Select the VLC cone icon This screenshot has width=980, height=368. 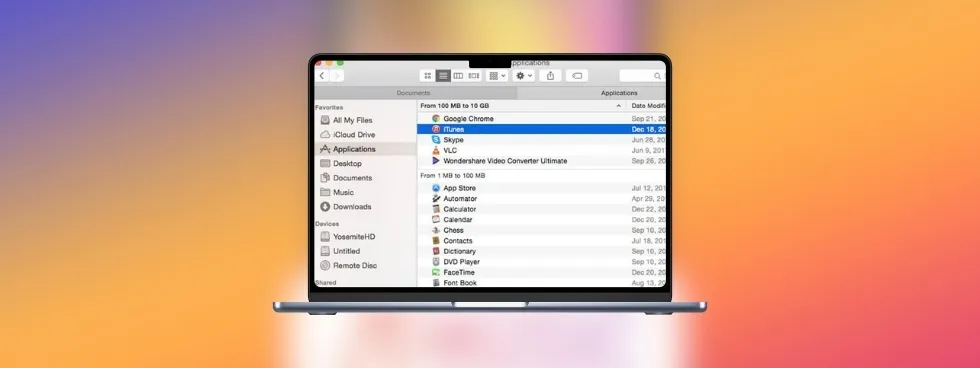point(436,151)
